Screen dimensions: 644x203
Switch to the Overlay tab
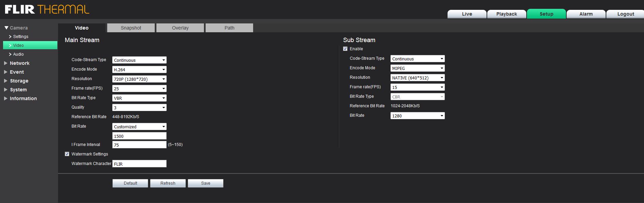(x=180, y=28)
